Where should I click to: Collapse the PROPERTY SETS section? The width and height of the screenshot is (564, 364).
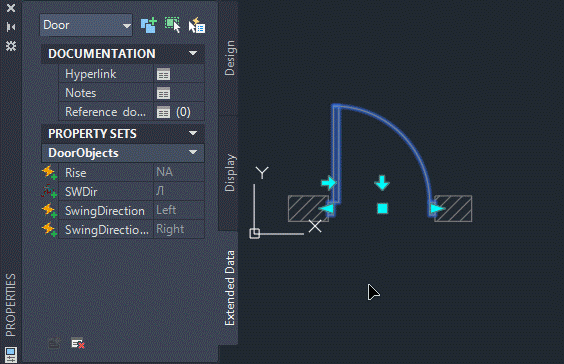(193, 133)
